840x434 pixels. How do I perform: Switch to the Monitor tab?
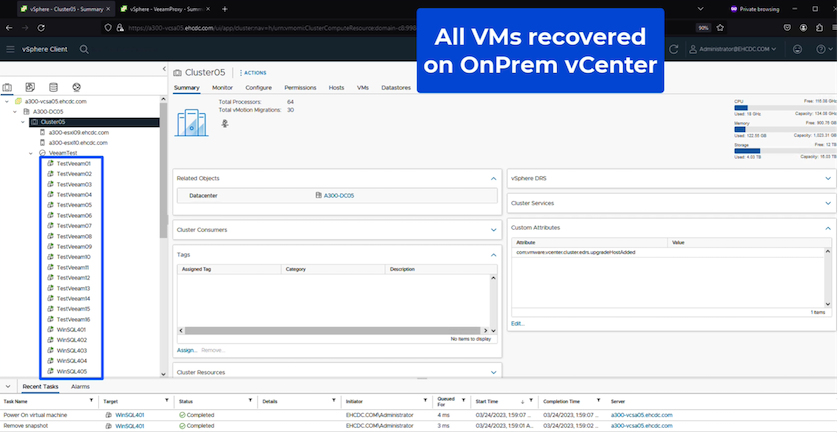[222, 88]
